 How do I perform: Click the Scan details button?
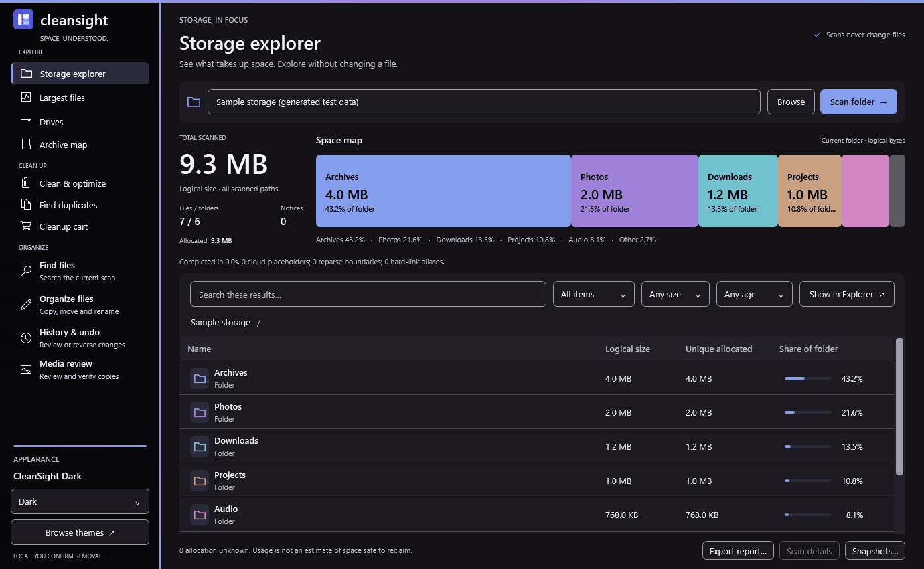click(809, 551)
